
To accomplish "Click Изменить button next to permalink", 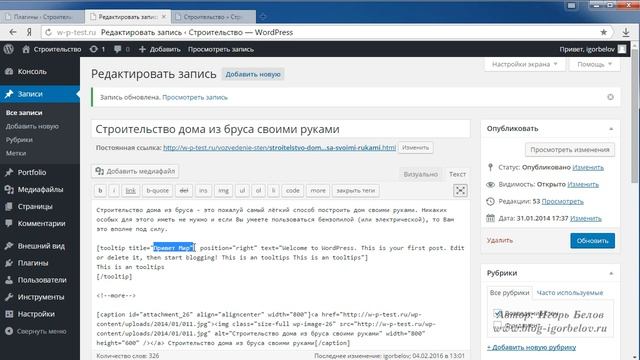I will tap(416, 148).
